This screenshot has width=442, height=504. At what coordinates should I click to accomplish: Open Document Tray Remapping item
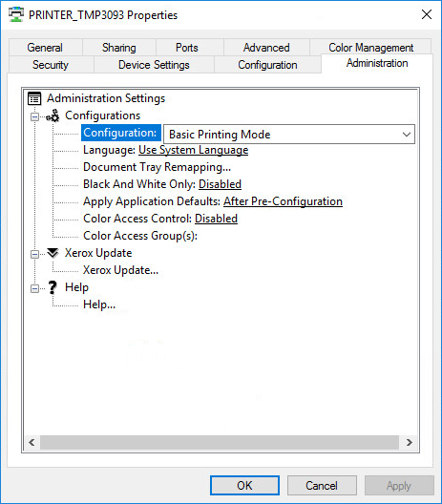[157, 167]
